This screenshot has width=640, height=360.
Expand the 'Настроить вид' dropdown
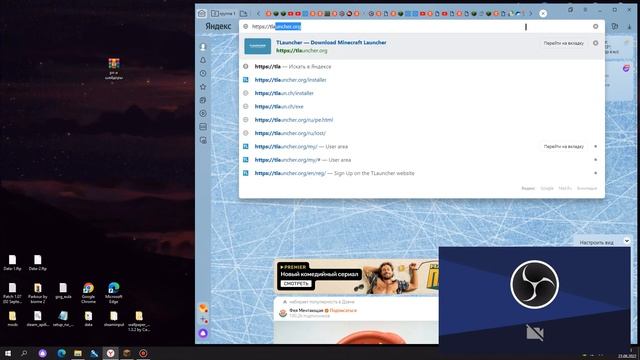tap(627, 242)
